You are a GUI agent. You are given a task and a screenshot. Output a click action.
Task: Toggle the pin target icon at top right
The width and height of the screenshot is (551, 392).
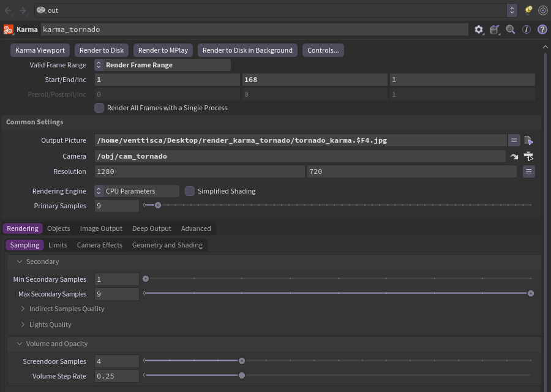(x=543, y=10)
